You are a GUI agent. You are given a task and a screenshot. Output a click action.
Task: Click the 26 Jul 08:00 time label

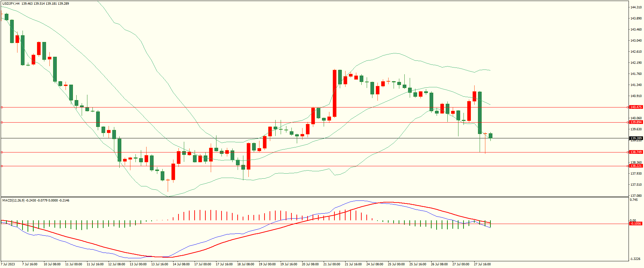click(x=439, y=264)
